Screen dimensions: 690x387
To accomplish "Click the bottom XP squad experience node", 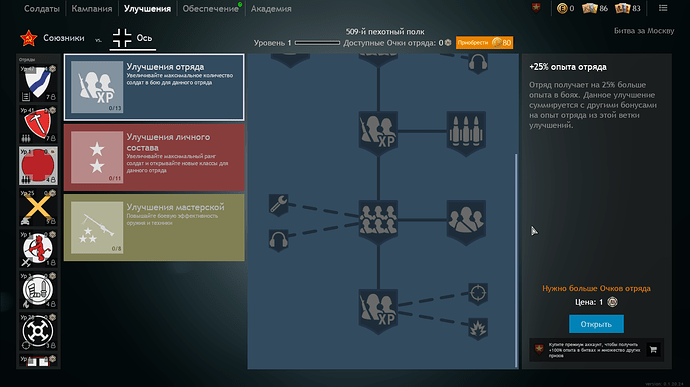I will (378, 311).
